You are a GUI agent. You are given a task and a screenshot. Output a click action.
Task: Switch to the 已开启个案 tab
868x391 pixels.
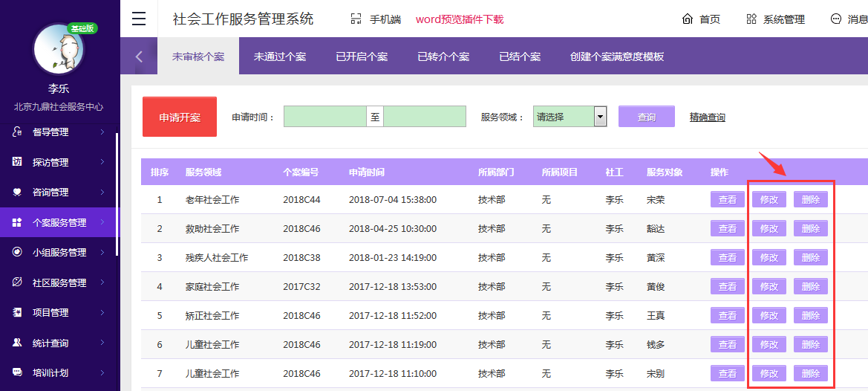(362, 56)
